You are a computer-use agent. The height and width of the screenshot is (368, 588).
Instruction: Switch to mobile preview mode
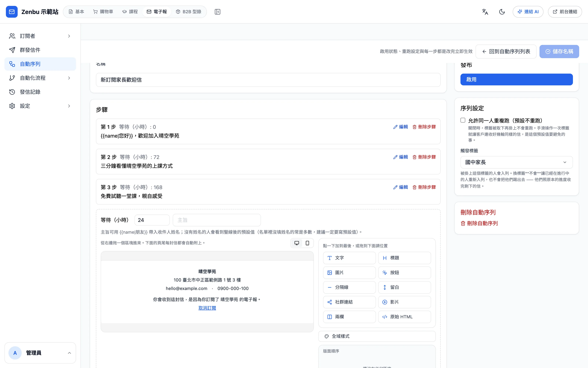307,243
